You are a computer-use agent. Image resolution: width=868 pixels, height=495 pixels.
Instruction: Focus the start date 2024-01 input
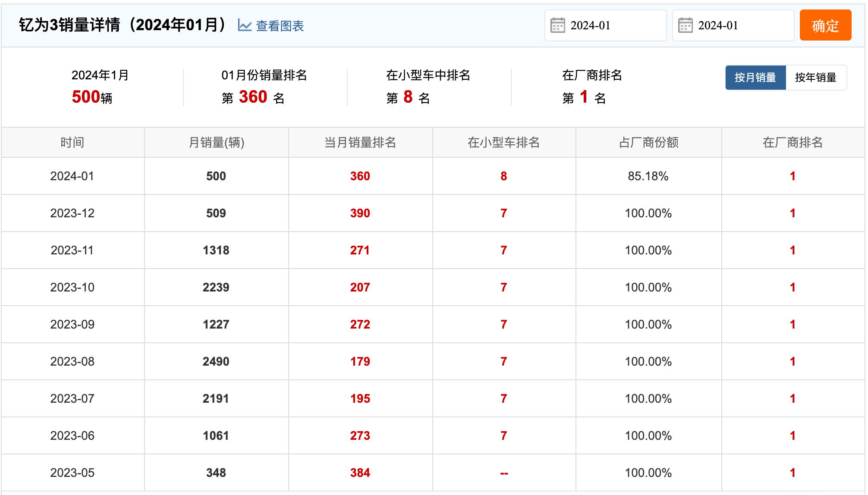(x=605, y=25)
